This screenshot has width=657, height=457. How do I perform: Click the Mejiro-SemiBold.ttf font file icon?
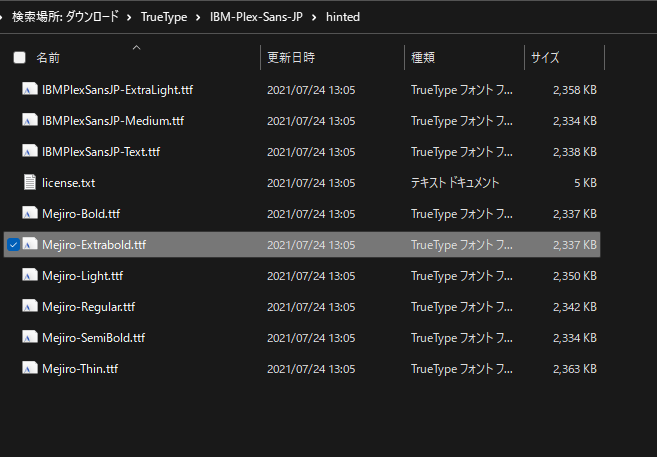(x=29, y=337)
